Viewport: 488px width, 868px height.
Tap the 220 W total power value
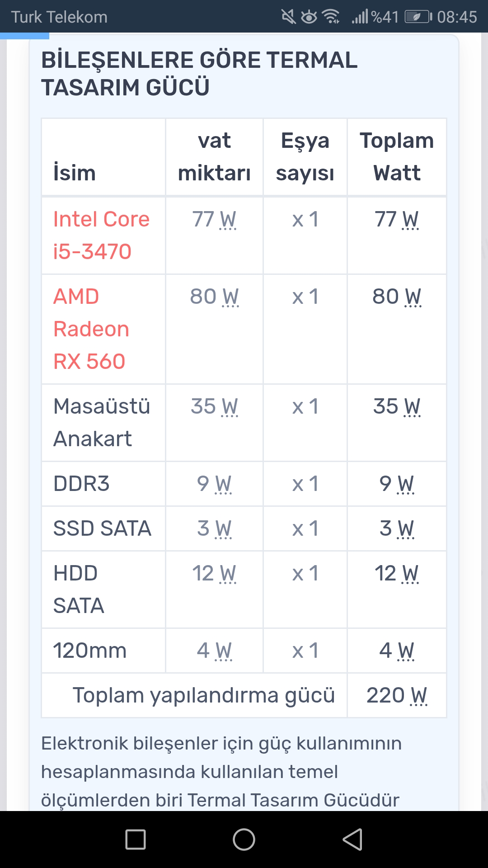pyautogui.click(x=397, y=695)
